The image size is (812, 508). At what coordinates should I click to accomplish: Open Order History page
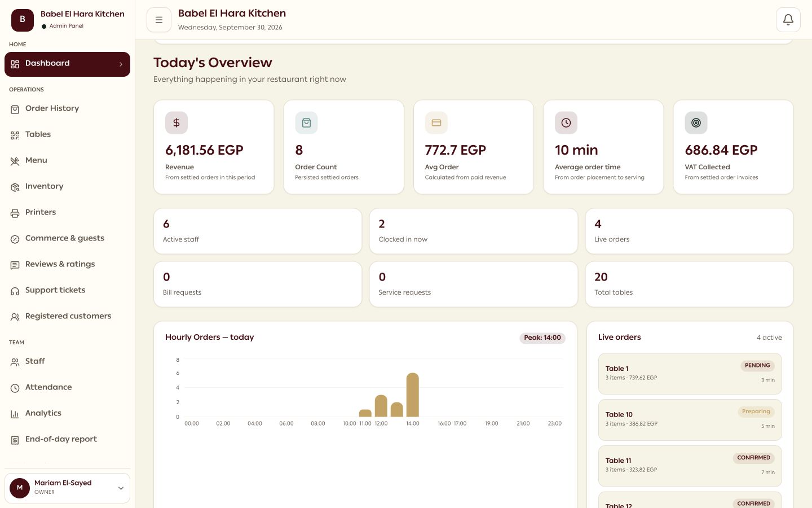click(67, 108)
